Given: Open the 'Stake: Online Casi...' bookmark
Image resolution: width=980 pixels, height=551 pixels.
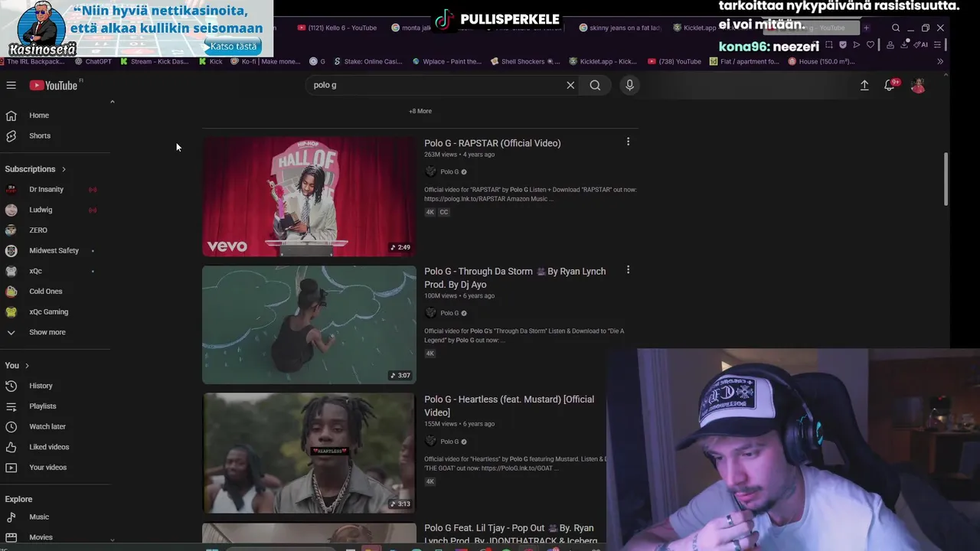Looking at the screenshot, I should tap(367, 61).
